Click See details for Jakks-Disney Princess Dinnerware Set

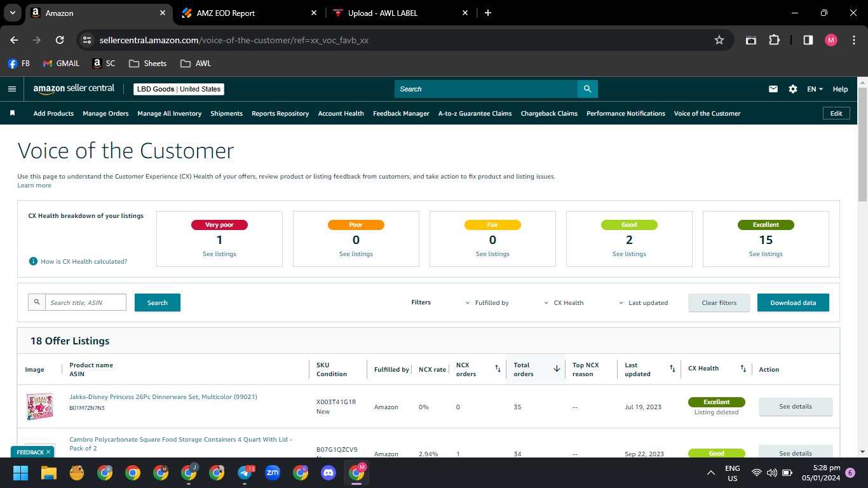tap(796, 407)
